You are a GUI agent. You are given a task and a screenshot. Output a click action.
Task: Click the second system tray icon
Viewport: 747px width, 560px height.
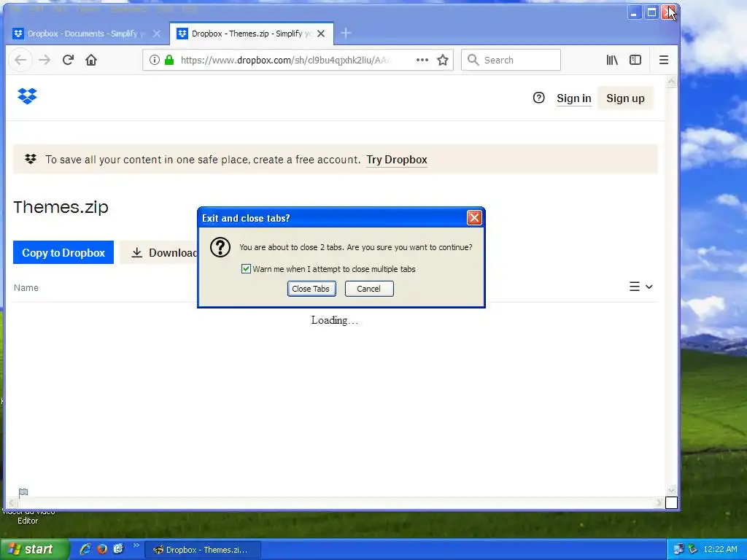[693, 549]
